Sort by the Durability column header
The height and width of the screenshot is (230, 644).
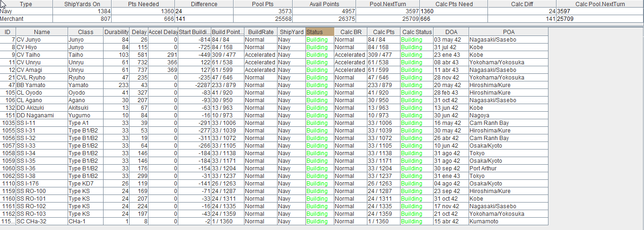(116, 32)
